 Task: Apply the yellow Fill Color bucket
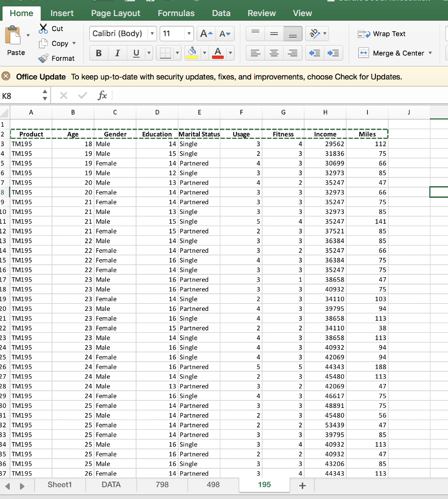pyautogui.click(x=192, y=53)
